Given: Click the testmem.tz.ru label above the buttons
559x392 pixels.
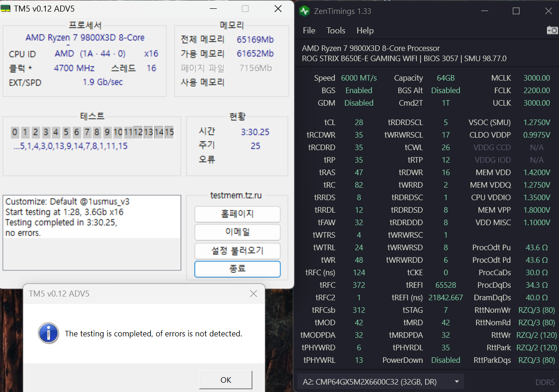Looking at the screenshot, I should [x=237, y=196].
